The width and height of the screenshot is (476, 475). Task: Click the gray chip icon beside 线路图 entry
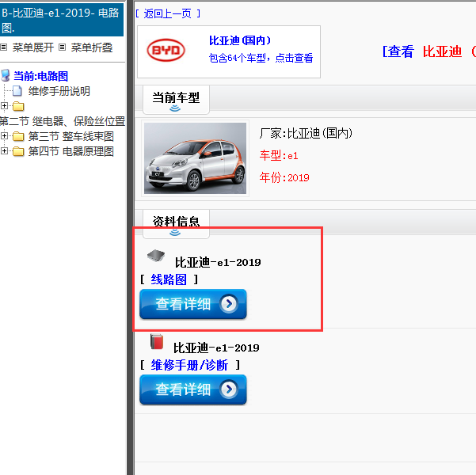(x=156, y=256)
